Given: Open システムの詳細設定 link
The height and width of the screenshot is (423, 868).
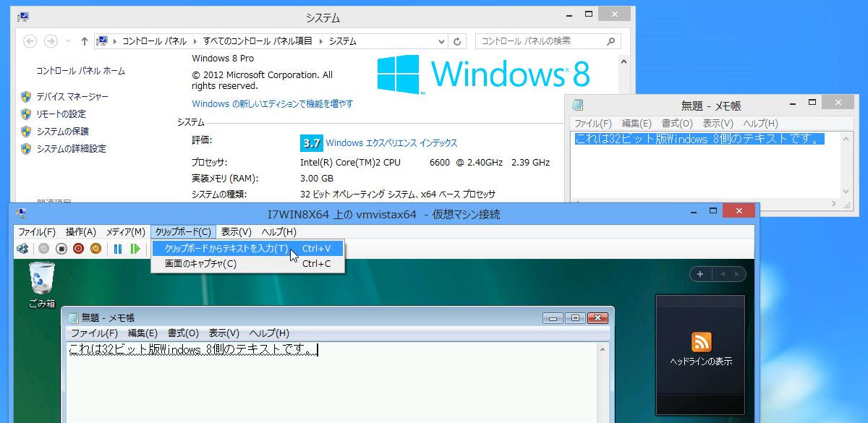Looking at the screenshot, I should point(71,149).
